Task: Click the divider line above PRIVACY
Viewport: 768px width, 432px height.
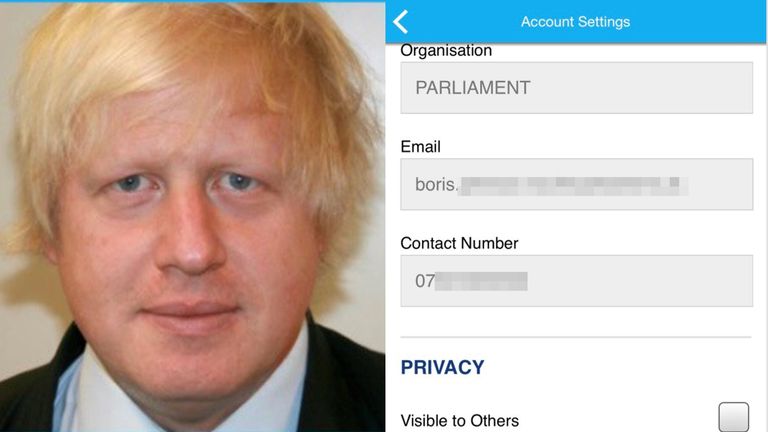Action: (x=576, y=337)
